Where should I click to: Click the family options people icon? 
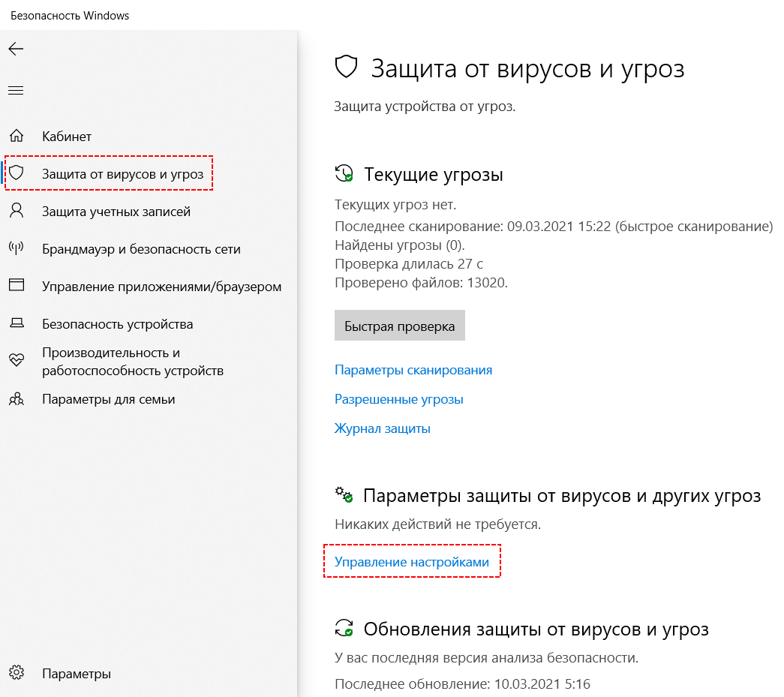pos(17,399)
